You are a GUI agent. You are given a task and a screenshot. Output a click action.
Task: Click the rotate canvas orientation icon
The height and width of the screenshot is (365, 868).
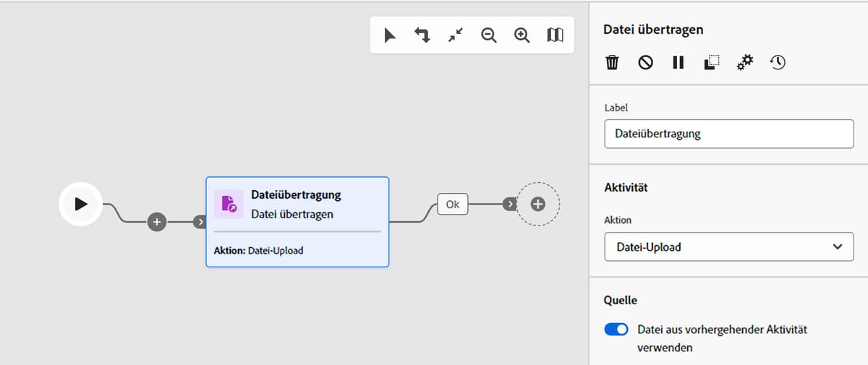click(422, 35)
